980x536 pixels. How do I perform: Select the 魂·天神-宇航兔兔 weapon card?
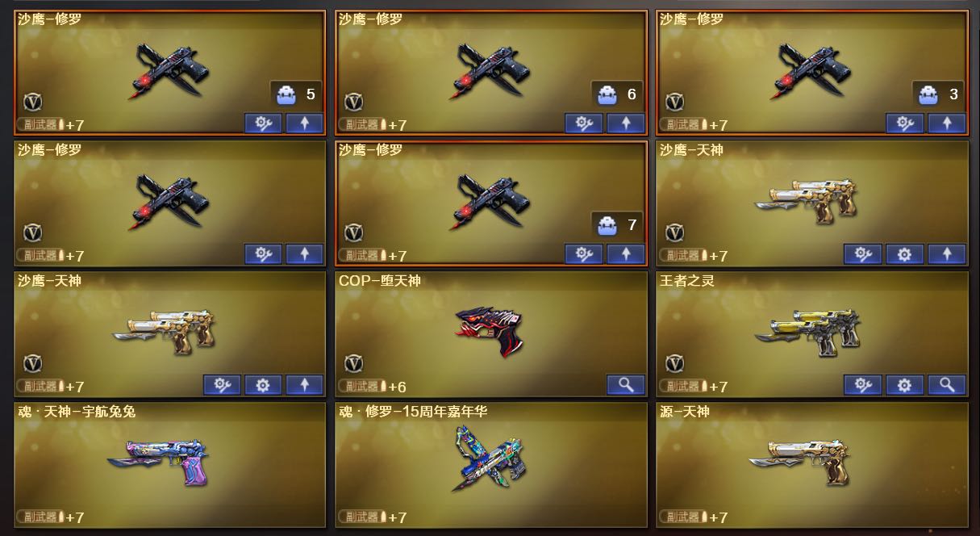click(170, 465)
